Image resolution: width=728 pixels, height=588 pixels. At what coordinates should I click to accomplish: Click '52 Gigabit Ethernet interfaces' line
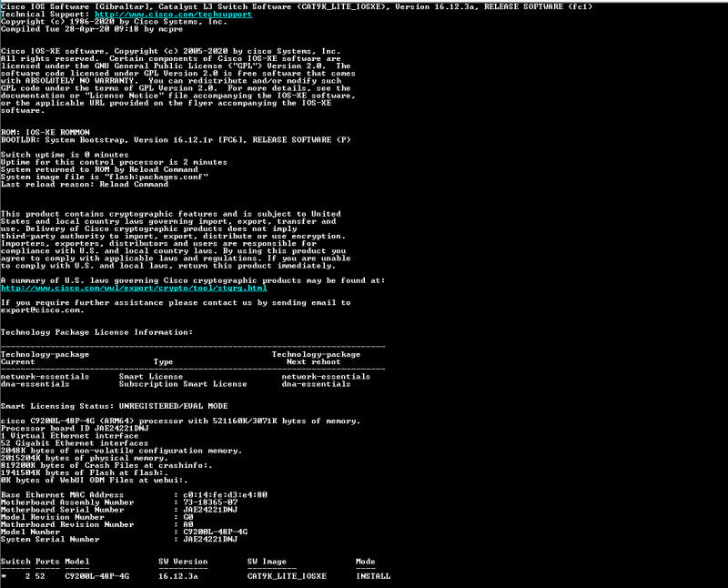tap(75, 443)
